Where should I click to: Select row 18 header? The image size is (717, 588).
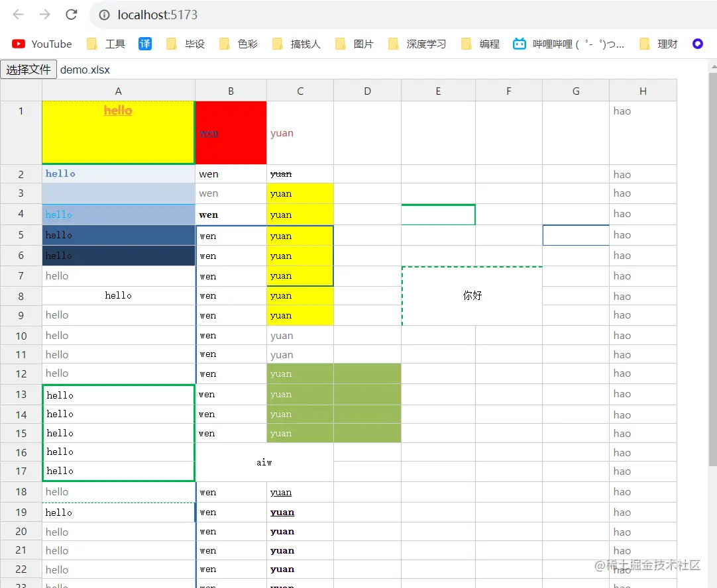tap(21, 492)
